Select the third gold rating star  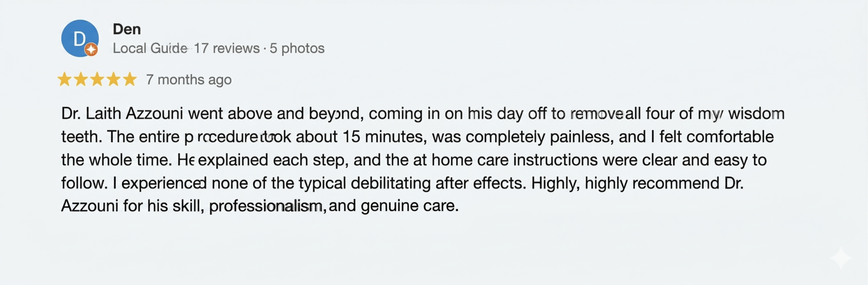click(97, 79)
